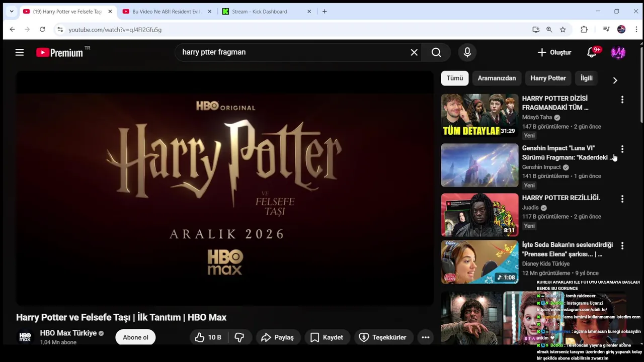The image size is (644, 362).
Task: Expand filter chips with right chevron
Action: [615, 80]
